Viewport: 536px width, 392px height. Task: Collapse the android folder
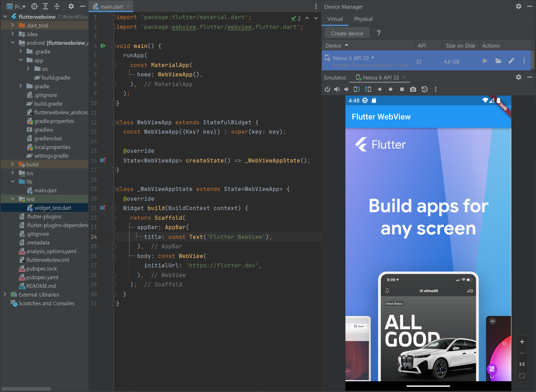pos(12,42)
